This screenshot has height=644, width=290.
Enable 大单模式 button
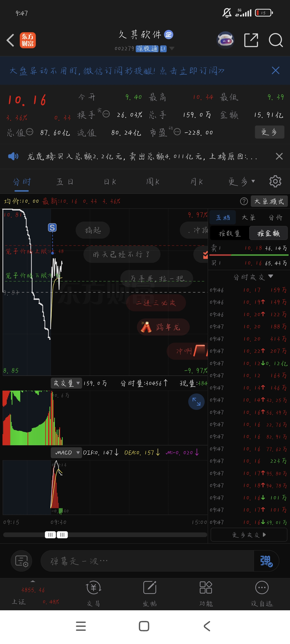(x=269, y=201)
